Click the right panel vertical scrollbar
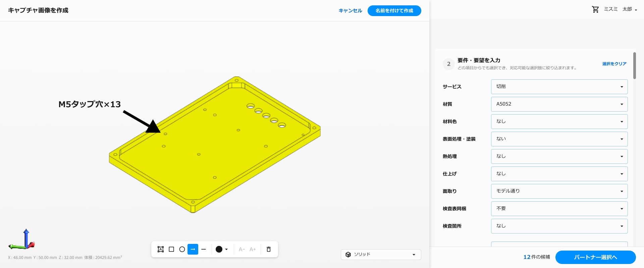This screenshot has height=268, width=644. pyautogui.click(x=635, y=66)
